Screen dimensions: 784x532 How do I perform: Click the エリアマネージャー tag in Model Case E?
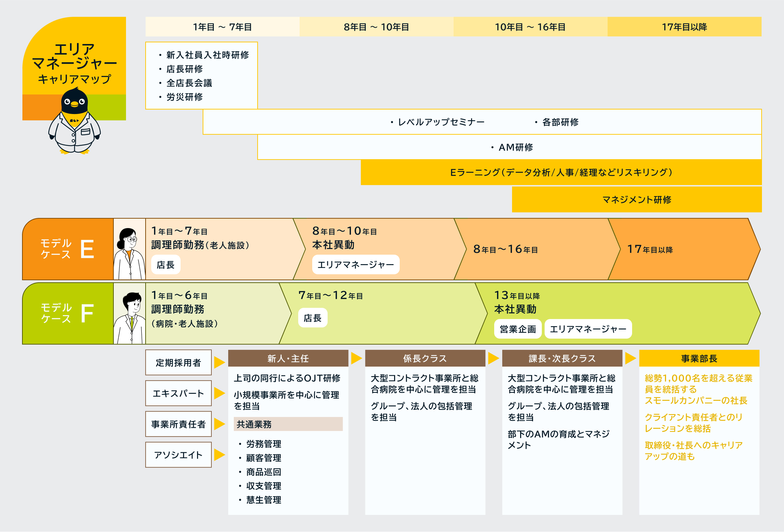356,264
